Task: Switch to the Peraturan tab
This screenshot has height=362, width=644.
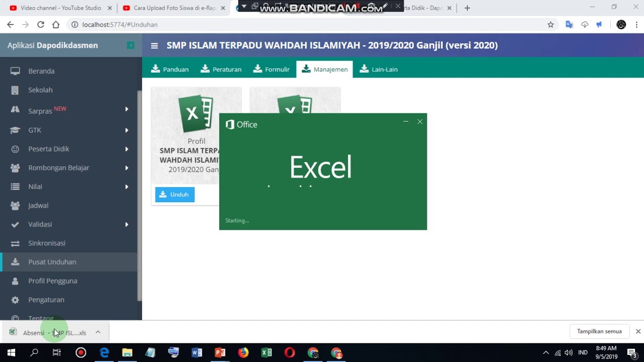Action: pos(221,69)
